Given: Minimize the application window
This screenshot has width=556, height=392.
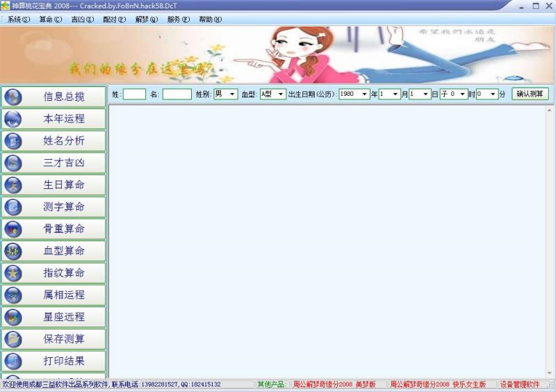Looking at the screenshot, I should coord(521,6).
